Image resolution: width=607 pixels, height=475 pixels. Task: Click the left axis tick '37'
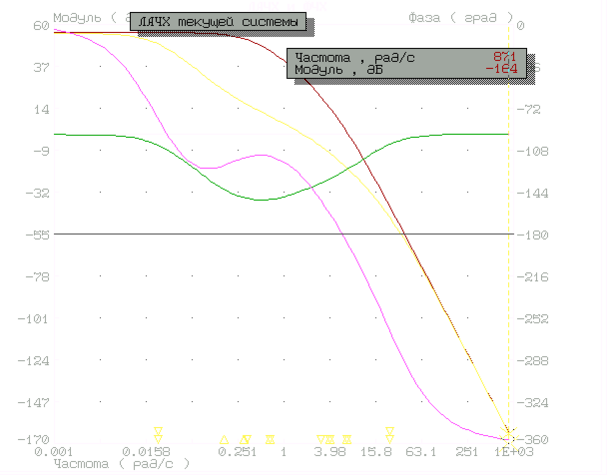tap(41, 68)
